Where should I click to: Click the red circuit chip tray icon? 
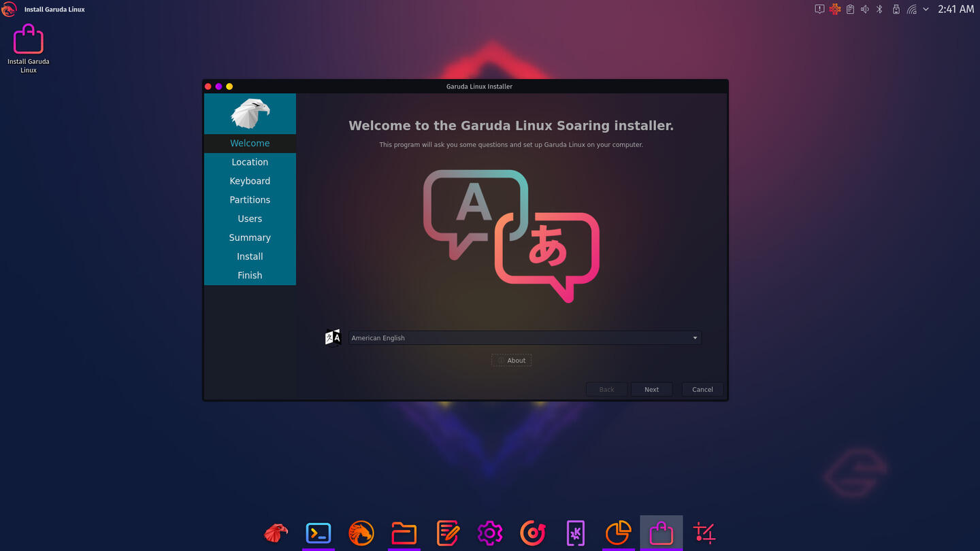(835, 10)
